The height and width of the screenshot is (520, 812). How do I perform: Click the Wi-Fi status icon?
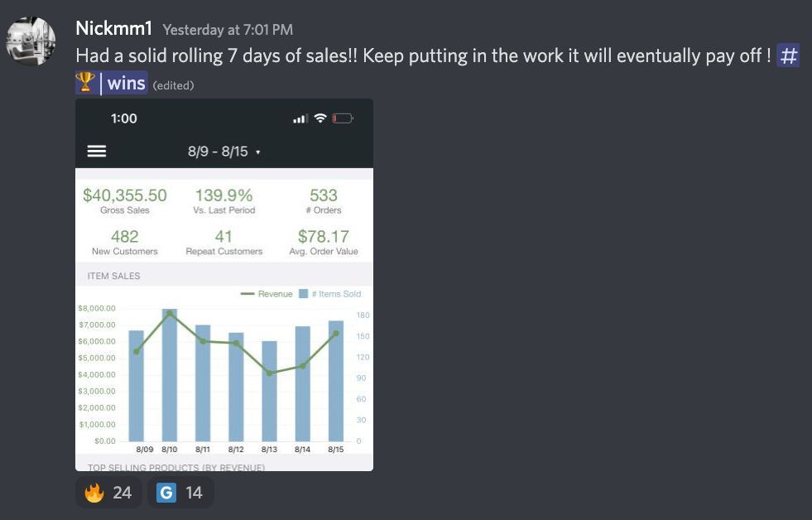(x=320, y=118)
